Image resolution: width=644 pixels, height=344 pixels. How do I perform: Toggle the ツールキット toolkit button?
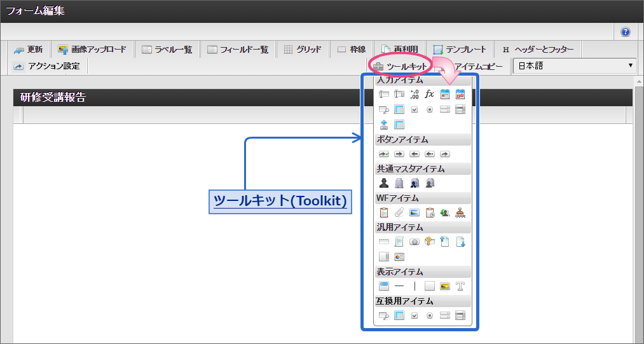tap(401, 66)
